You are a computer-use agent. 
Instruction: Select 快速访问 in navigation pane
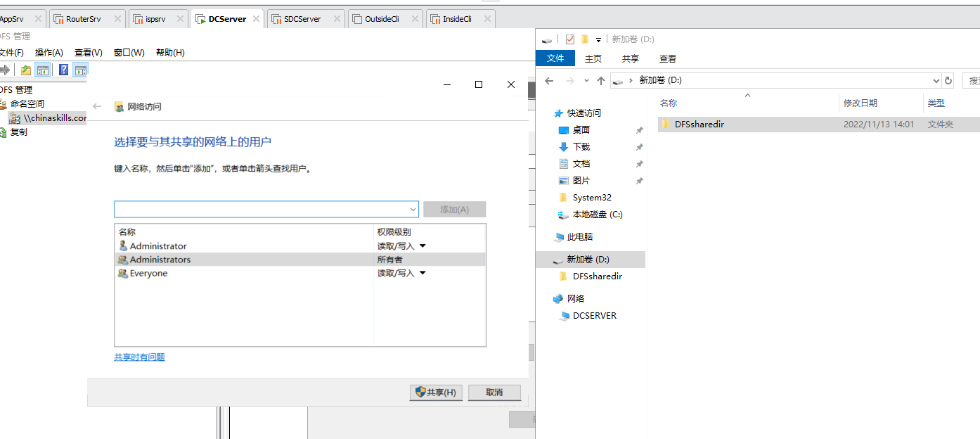(584, 113)
